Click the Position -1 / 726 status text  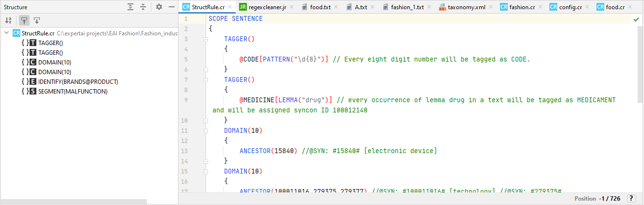597,199
